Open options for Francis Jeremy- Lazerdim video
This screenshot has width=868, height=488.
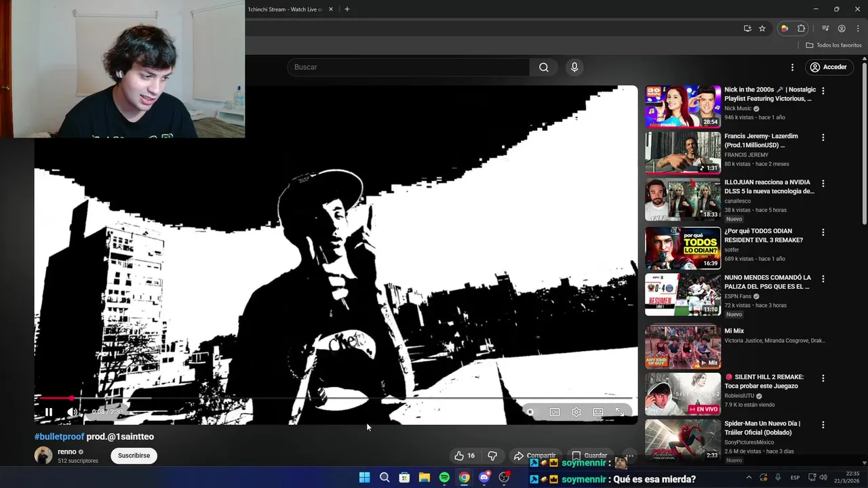pos(823,137)
